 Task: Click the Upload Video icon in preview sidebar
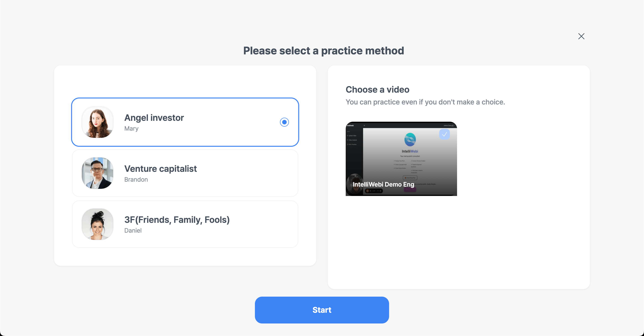348,136
